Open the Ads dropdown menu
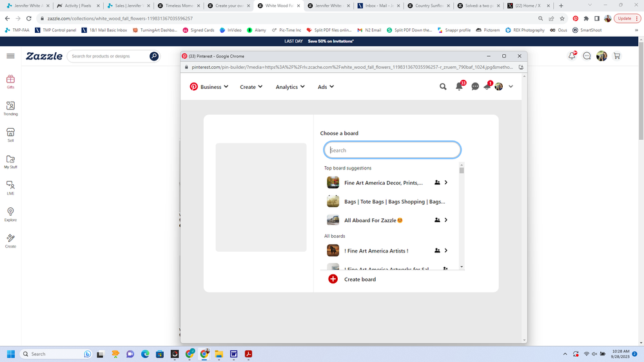This screenshot has width=644, height=362. 326,86
